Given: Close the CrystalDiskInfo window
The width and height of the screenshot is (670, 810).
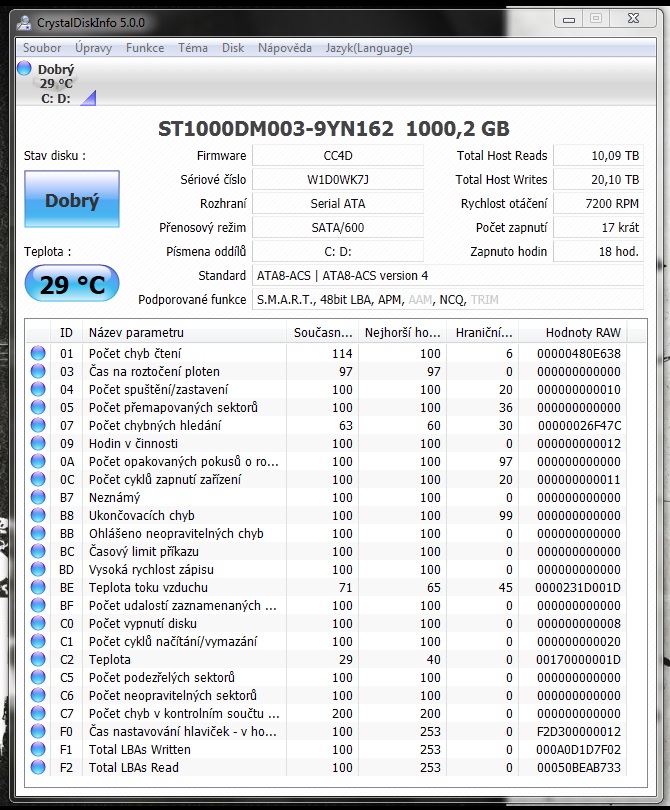Looking at the screenshot, I should pos(633,19).
